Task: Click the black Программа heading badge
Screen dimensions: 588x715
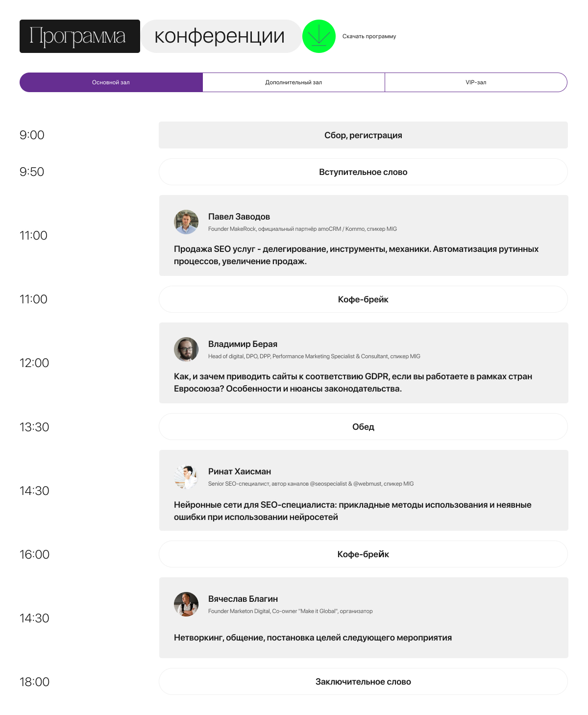Action: [x=80, y=36]
